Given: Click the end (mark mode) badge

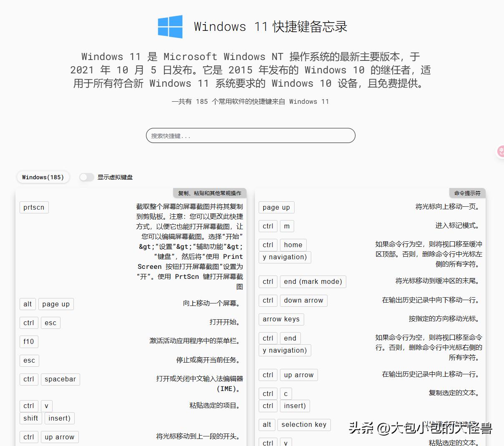Looking at the screenshot, I should click(313, 281).
